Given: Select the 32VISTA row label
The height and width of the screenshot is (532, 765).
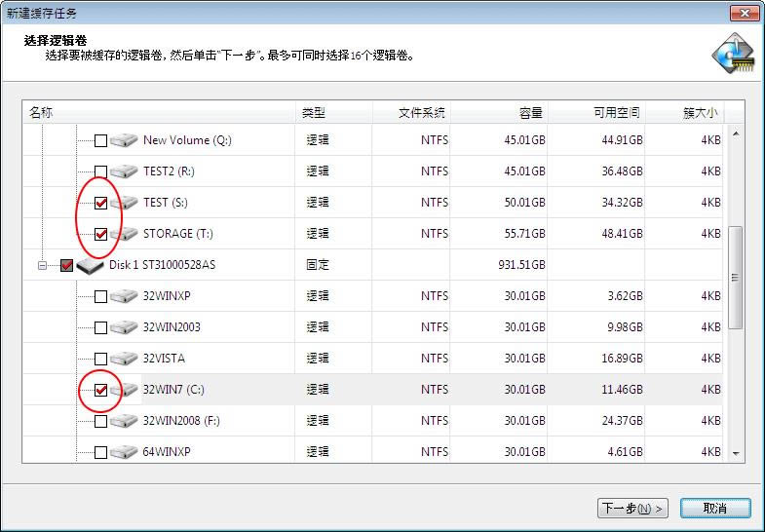Looking at the screenshot, I should [164, 359].
